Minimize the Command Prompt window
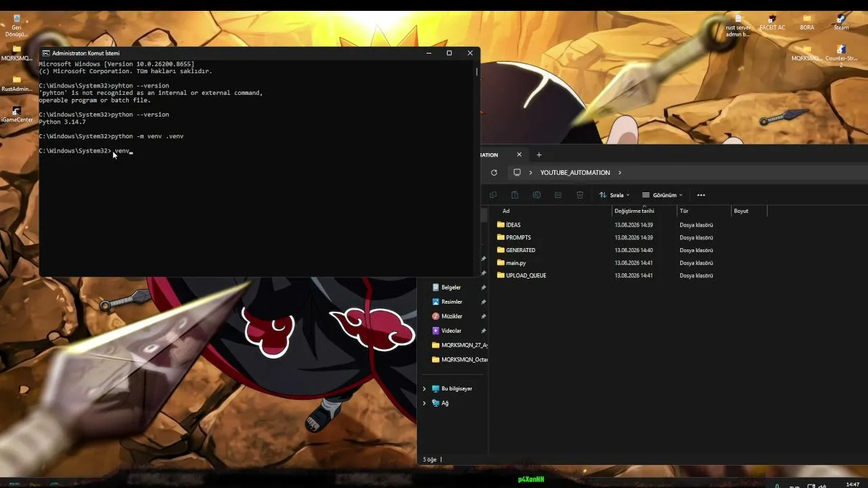The width and height of the screenshot is (868, 488). 429,53
